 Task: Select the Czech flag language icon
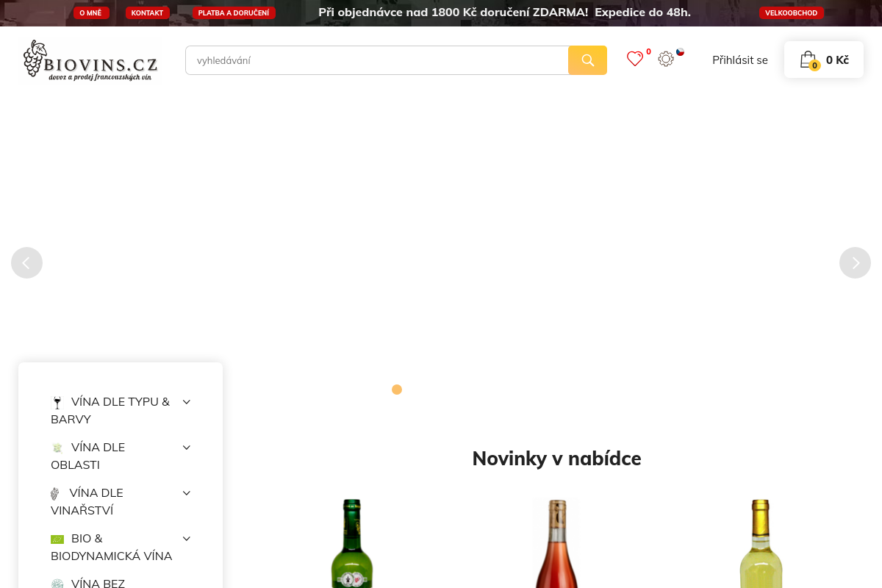[x=680, y=52]
